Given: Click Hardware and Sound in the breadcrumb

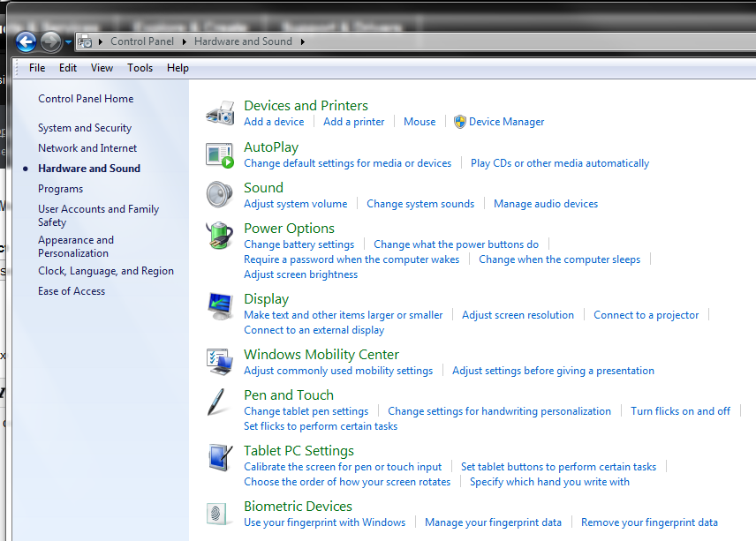Looking at the screenshot, I should 243,41.
